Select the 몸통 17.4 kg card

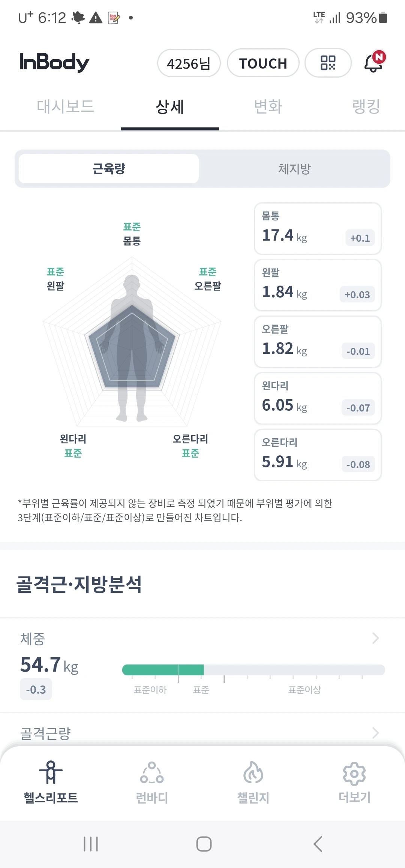point(318,229)
